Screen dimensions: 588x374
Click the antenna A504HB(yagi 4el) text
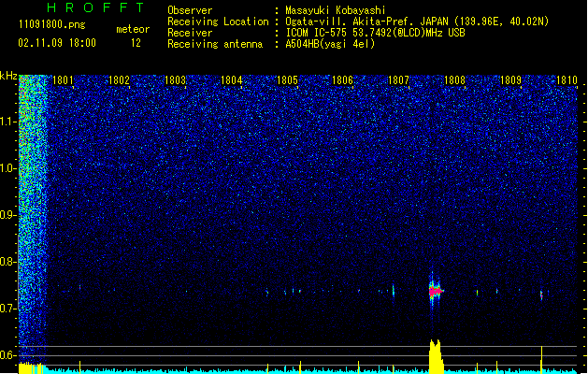(330, 44)
